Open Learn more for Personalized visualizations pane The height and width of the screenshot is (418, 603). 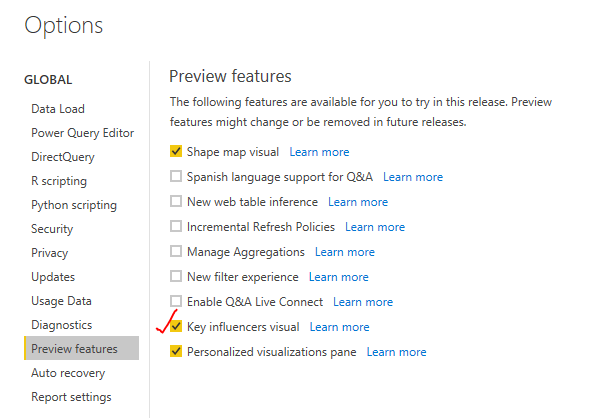pyautogui.click(x=396, y=352)
